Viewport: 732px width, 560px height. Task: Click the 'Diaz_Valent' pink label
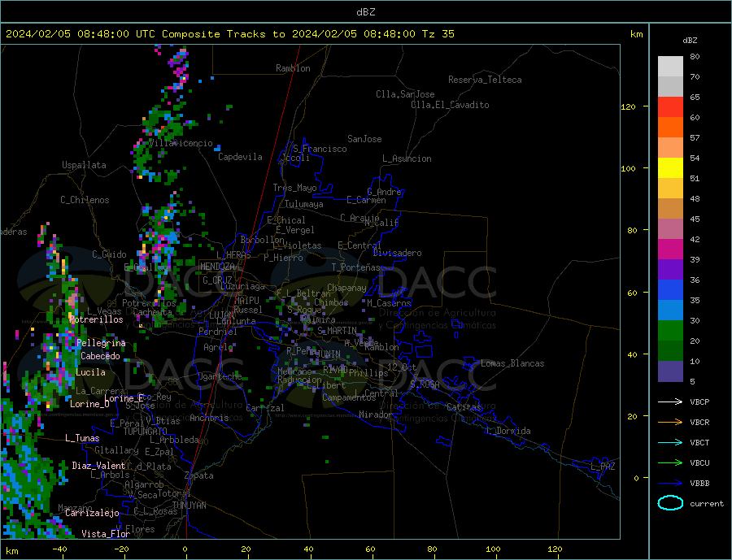99,466
